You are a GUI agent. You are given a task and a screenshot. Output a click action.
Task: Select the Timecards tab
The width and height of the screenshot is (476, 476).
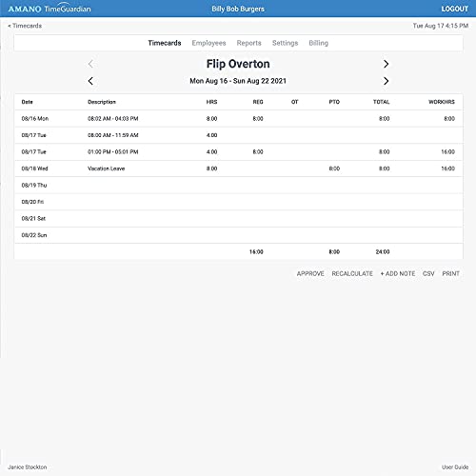165,43
